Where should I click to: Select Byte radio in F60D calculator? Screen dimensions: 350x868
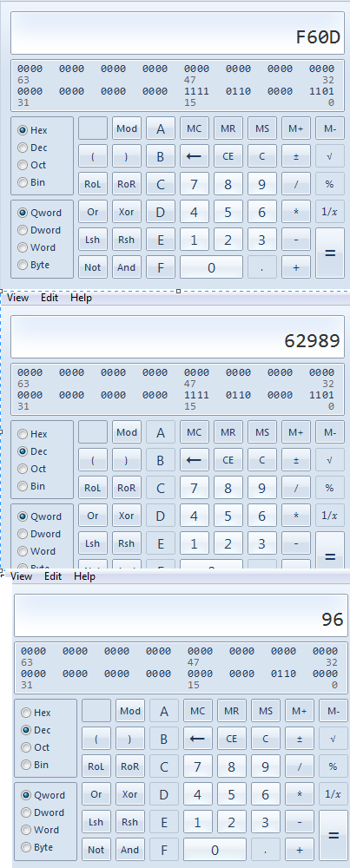pyautogui.click(x=34, y=265)
